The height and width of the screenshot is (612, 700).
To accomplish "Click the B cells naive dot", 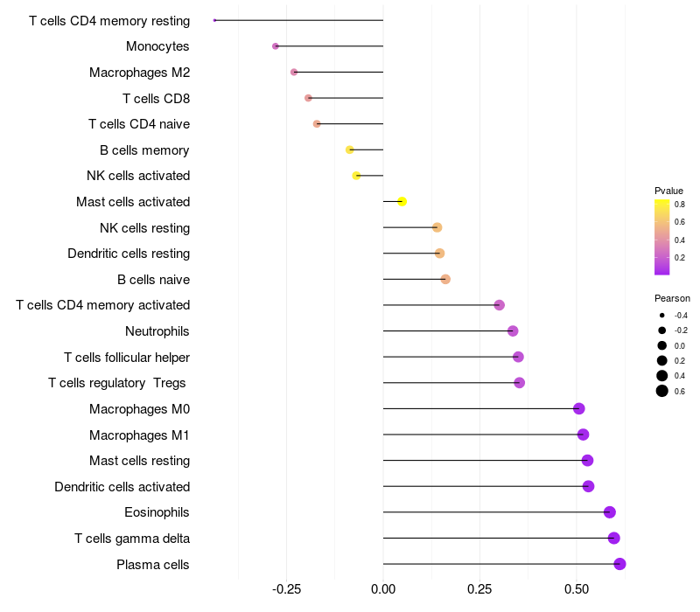I will tap(445, 280).
